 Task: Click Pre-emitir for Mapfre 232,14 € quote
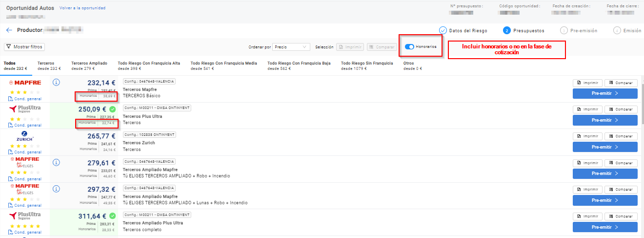(605, 93)
